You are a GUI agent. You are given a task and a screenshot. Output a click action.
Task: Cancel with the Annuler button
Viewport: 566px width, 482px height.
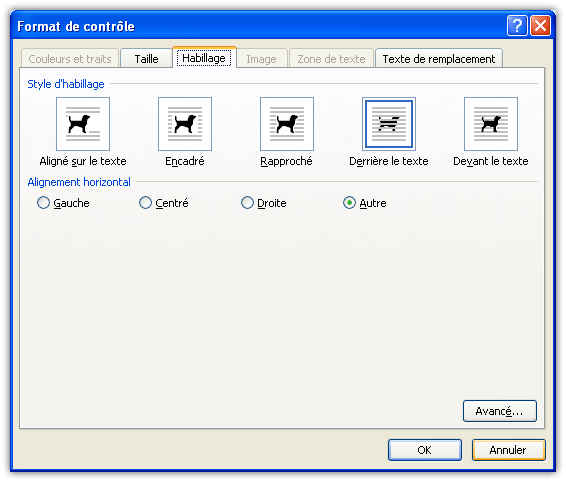pos(508,450)
